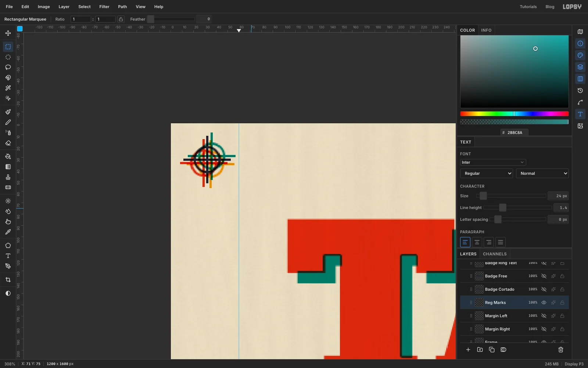Create a new layer group folder
The height and width of the screenshot is (368, 588).
tap(480, 350)
